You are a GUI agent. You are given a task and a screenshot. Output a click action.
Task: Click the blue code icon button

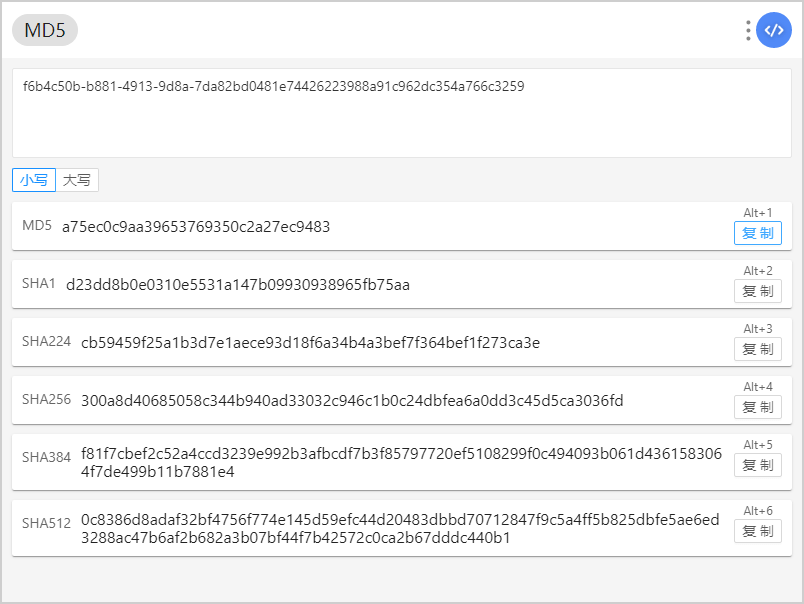tap(773, 30)
